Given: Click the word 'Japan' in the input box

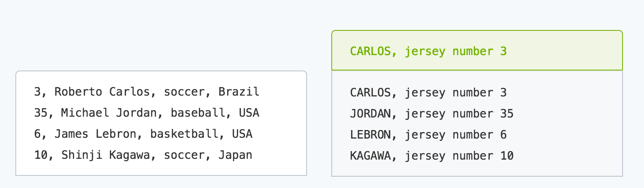Looking at the screenshot, I should (235, 155).
